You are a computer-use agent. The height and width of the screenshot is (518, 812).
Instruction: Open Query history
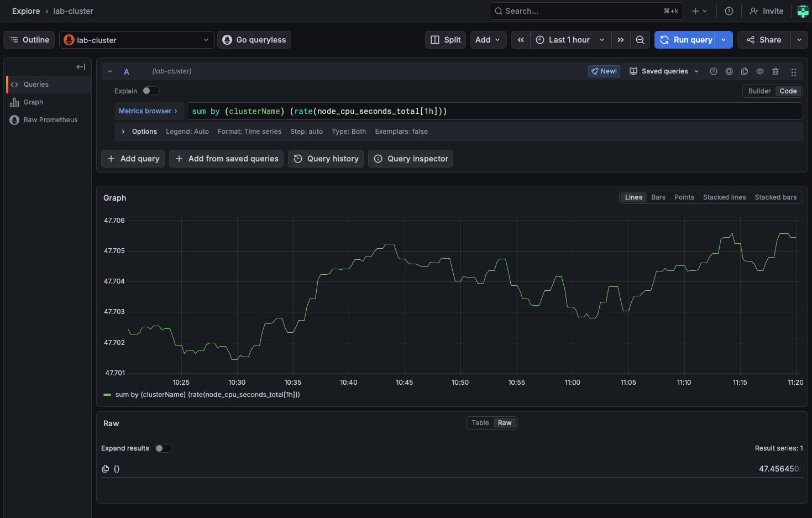(326, 159)
